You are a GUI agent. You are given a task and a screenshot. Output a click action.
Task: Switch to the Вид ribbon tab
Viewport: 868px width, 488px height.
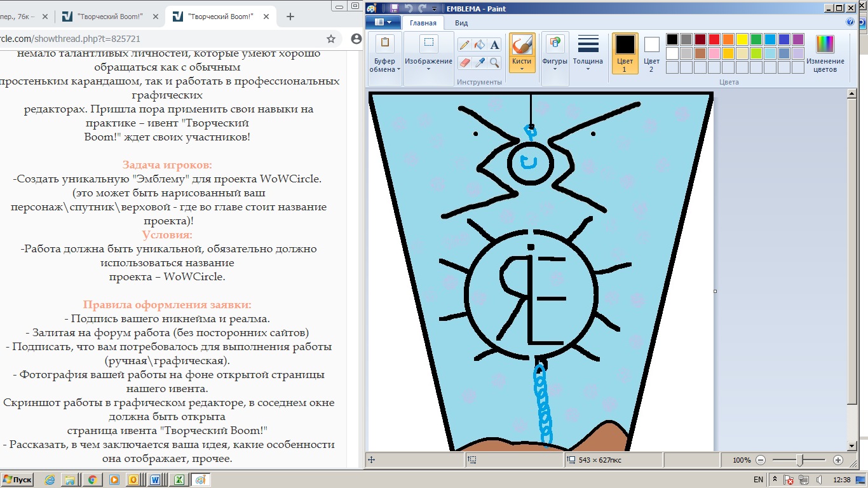coord(461,23)
